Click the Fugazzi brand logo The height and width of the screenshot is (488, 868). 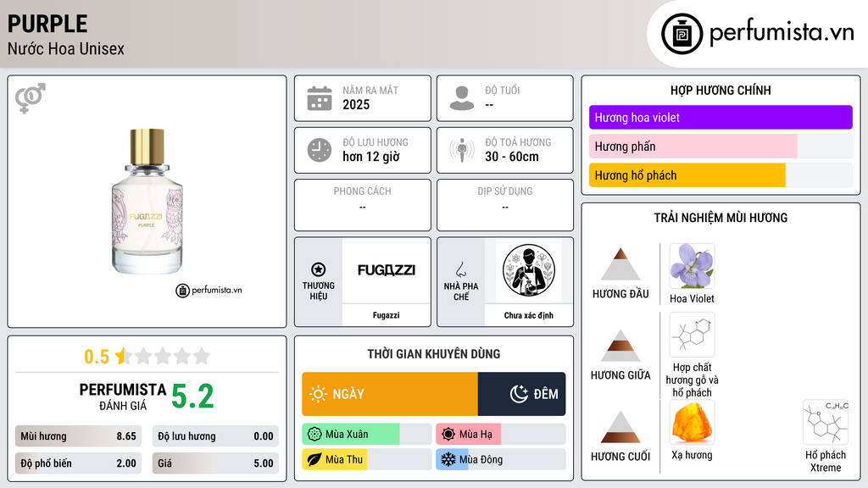click(386, 270)
